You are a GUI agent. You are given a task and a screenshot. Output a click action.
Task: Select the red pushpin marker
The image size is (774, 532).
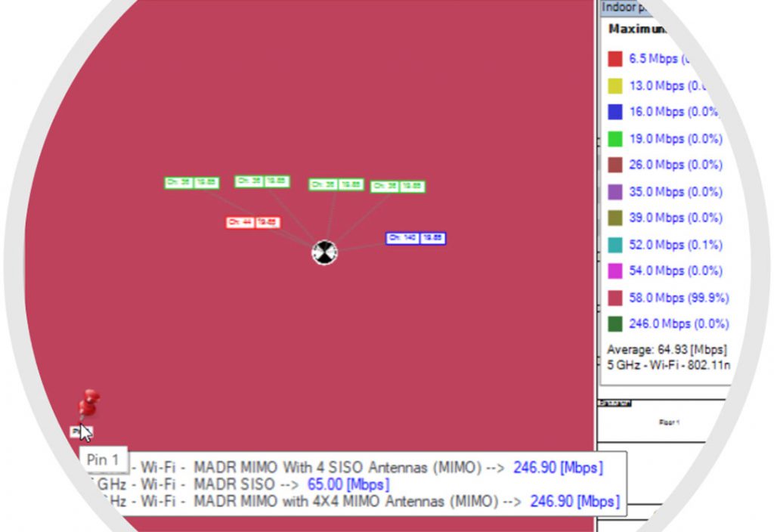pos(89,404)
